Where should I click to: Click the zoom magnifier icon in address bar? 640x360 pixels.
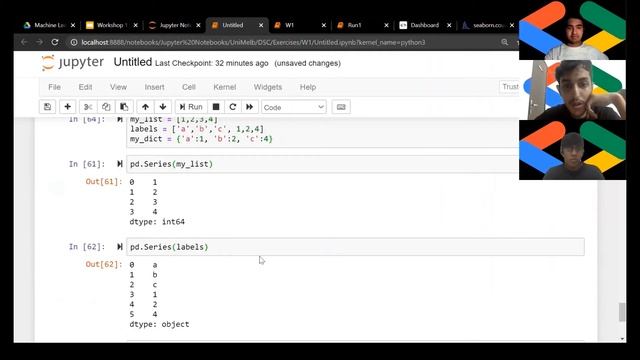[x=504, y=42]
